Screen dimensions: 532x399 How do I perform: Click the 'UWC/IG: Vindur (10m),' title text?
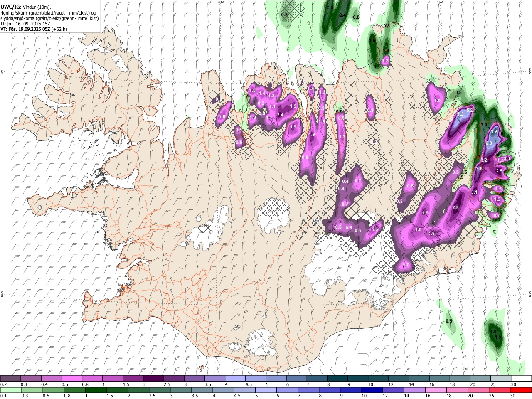click(26, 7)
